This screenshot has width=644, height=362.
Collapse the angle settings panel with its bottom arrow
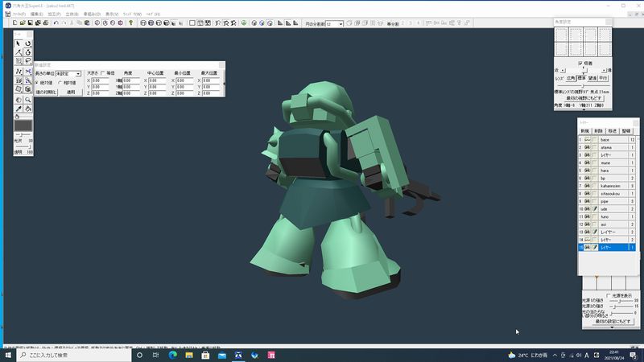tap(584, 109)
